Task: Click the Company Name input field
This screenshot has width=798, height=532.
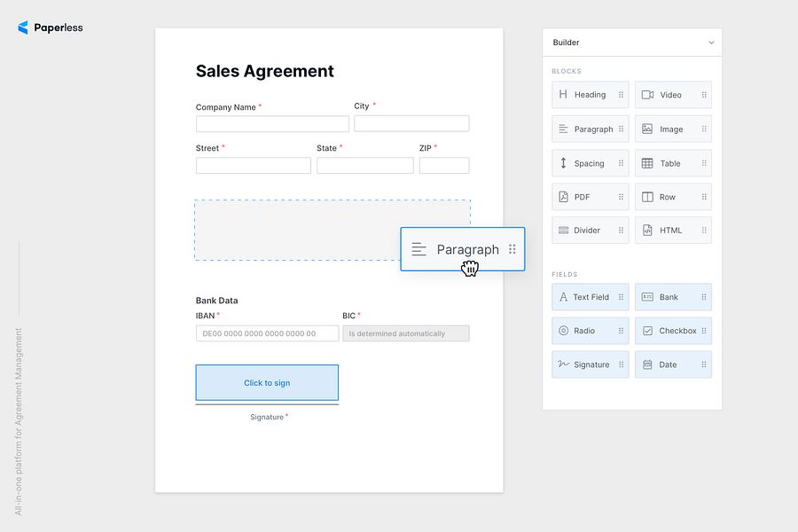Action: (272, 124)
